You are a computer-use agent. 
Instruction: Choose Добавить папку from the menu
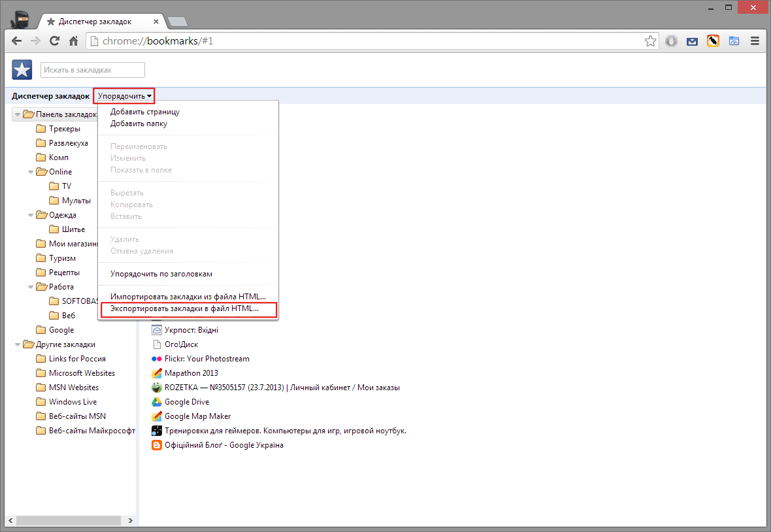click(139, 124)
